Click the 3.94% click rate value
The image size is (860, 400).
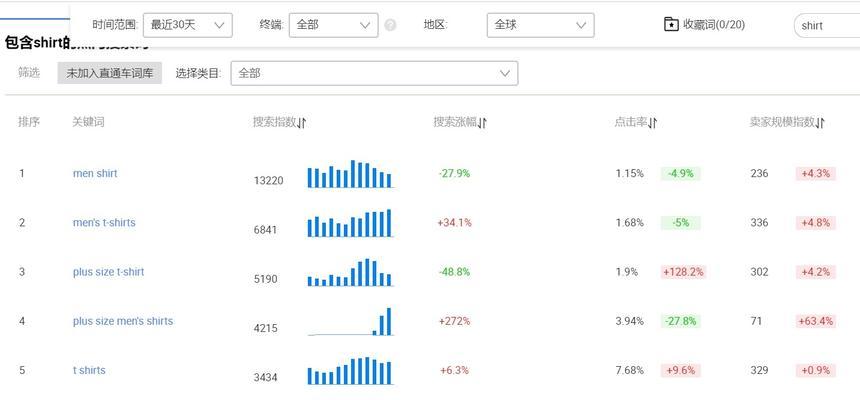click(x=630, y=321)
